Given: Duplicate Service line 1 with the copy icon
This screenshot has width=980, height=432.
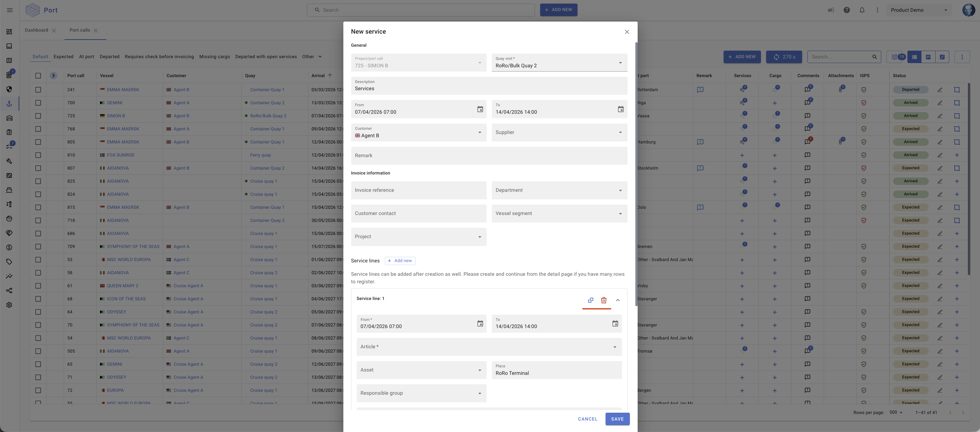Looking at the screenshot, I should (x=591, y=300).
